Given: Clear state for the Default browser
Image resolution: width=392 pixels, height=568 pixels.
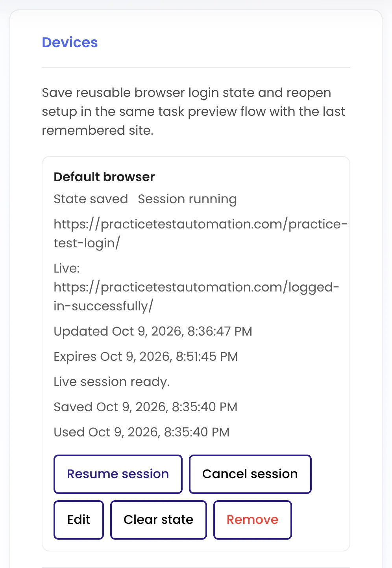Looking at the screenshot, I should [159, 520].
